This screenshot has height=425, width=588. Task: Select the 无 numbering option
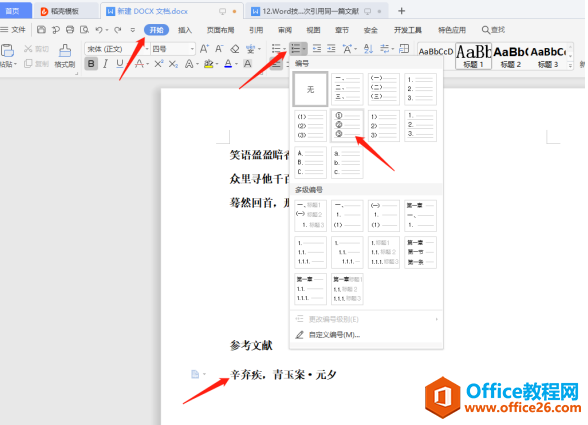point(310,89)
